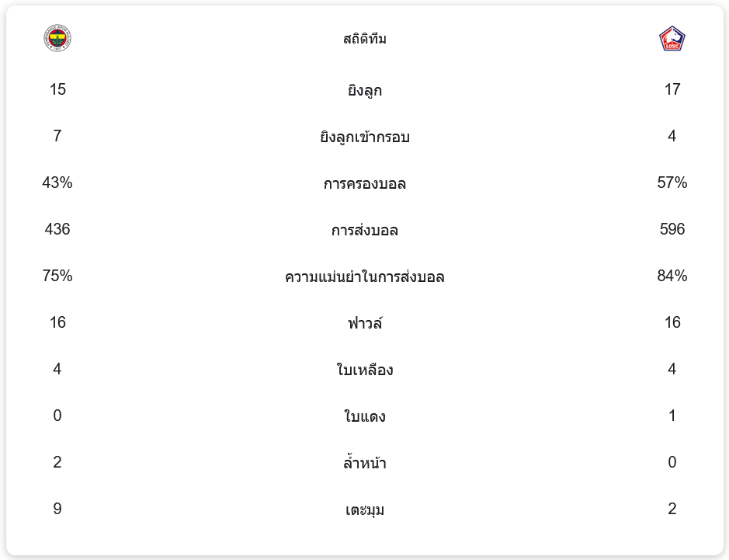Click the ใบแดง red cards label
The image size is (729, 560).
click(365, 417)
